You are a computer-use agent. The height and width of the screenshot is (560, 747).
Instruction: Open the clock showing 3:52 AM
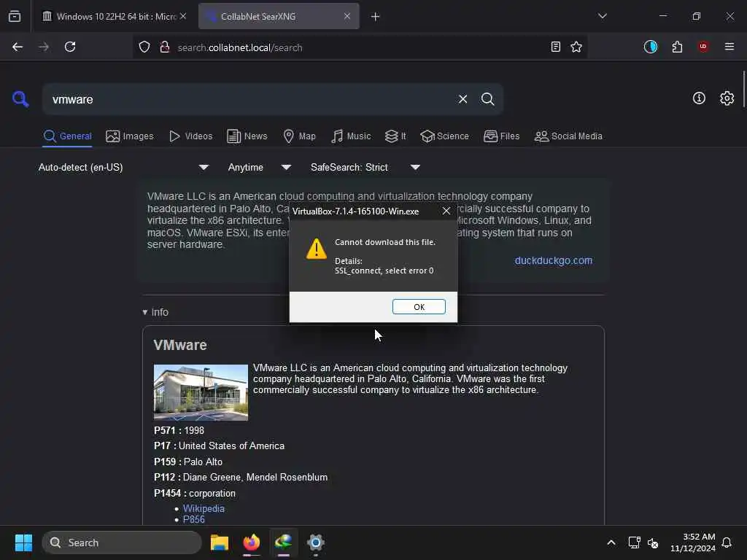(693, 542)
